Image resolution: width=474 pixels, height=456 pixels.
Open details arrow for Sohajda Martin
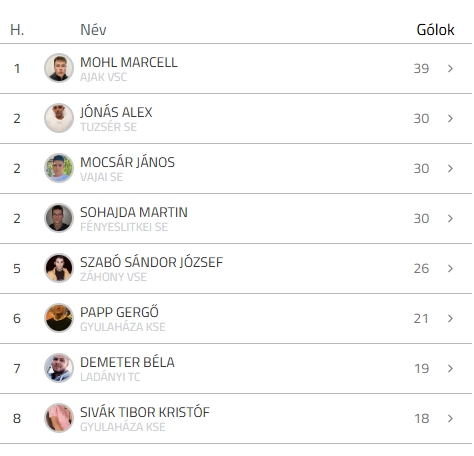tap(450, 218)
